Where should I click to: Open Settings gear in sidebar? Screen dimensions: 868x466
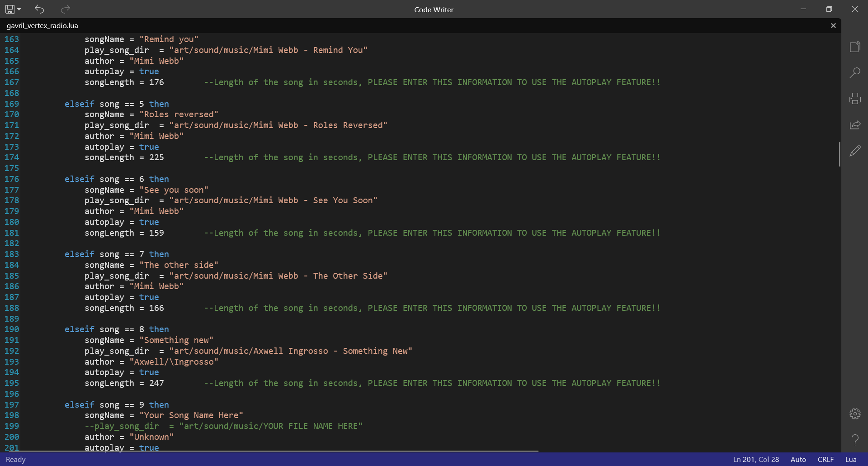pyautogui.click(x=855, y=414)
